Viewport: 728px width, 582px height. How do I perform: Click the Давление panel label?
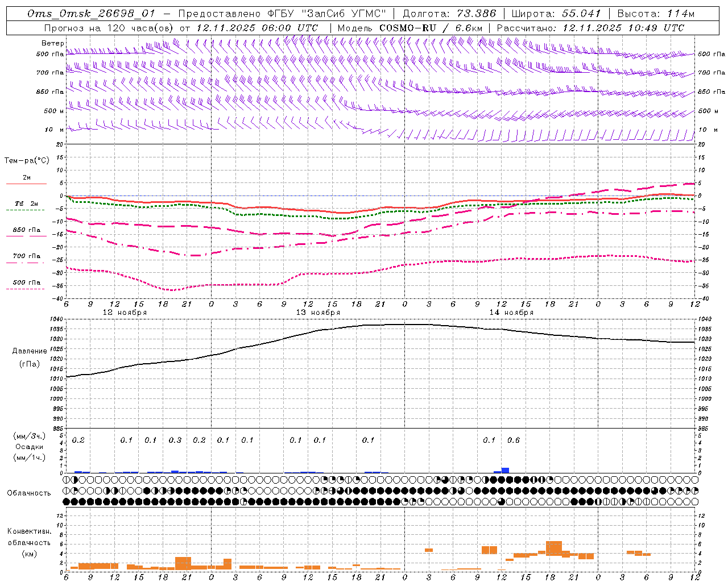30,351
